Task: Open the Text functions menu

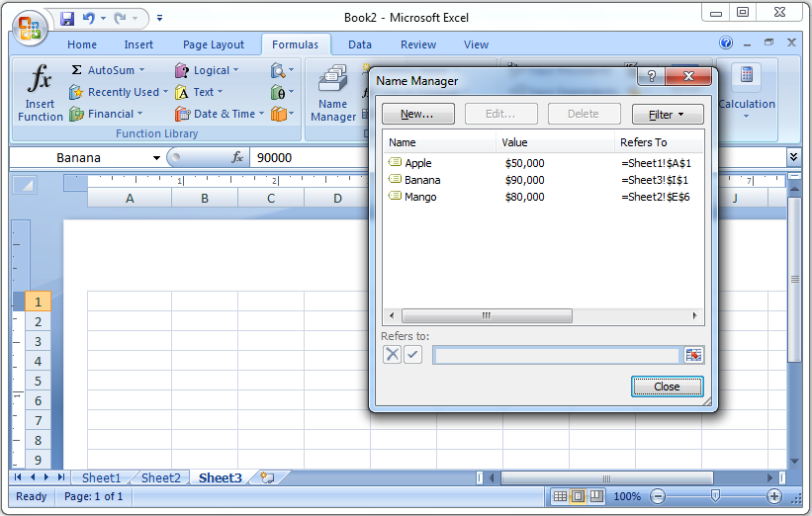Action: click(200, 92)
